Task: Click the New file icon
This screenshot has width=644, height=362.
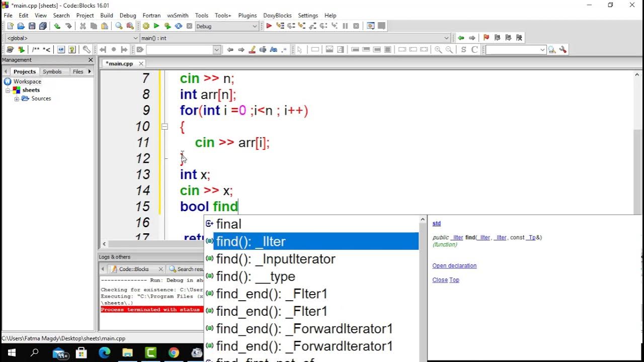Action: pos(10,26)
